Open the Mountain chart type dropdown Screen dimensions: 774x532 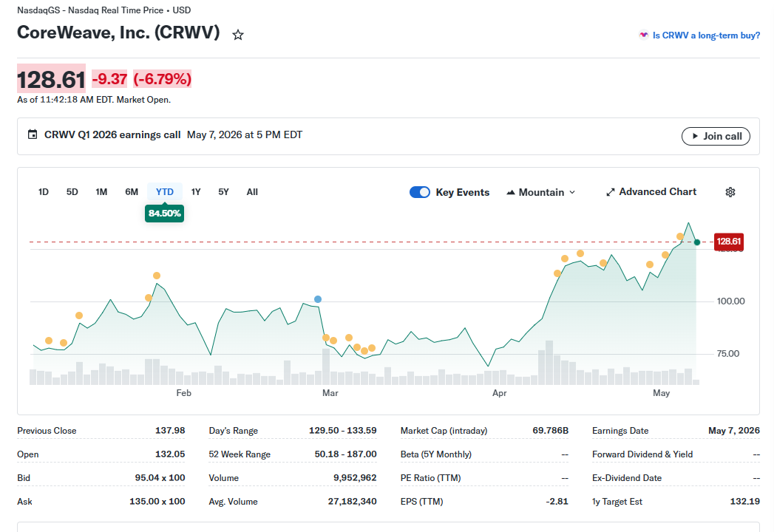point(541,192)
